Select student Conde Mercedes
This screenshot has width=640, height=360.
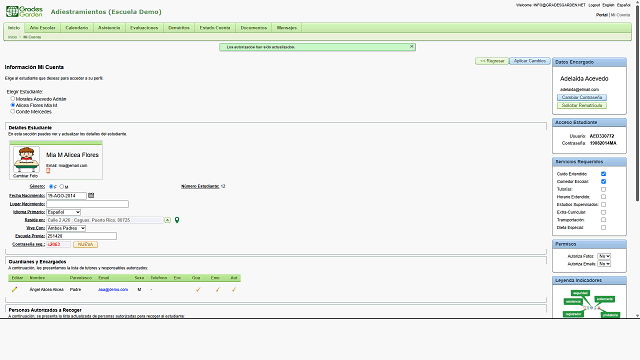13,111
